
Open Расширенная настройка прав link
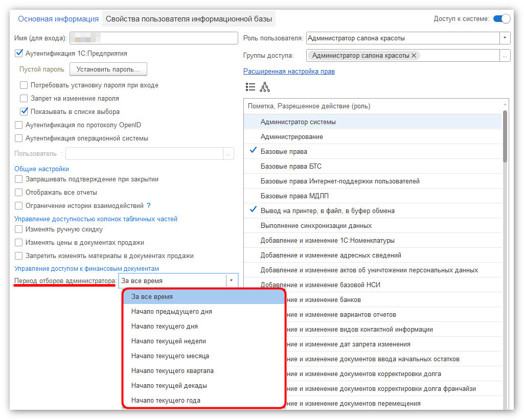click(x=289, y=71)
